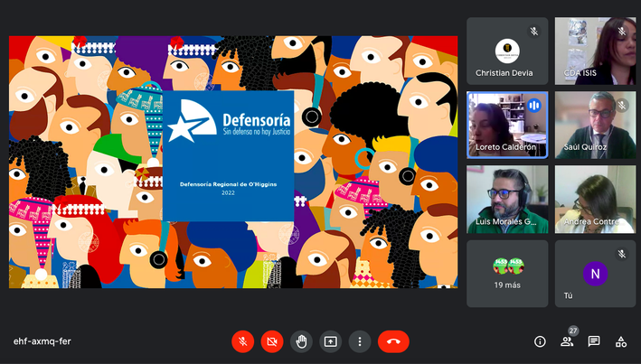Show the participants list with 27 people

[567, 341]
